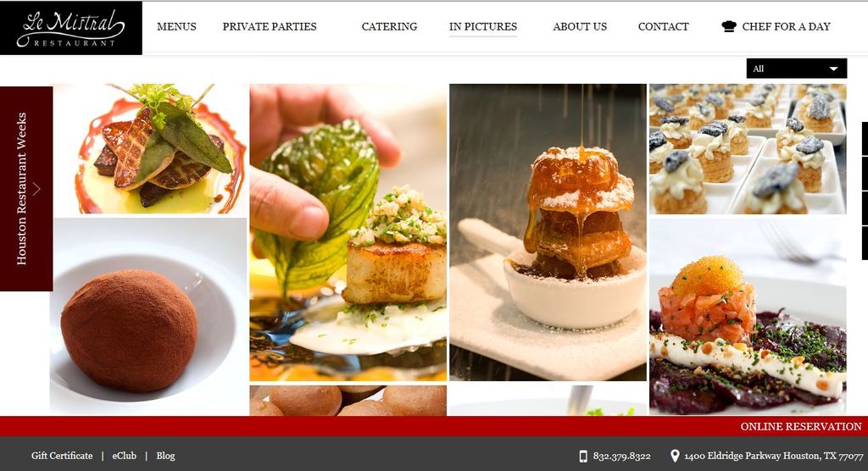Open the About Us page
868x471 pixels.
(x=580, y=26)
